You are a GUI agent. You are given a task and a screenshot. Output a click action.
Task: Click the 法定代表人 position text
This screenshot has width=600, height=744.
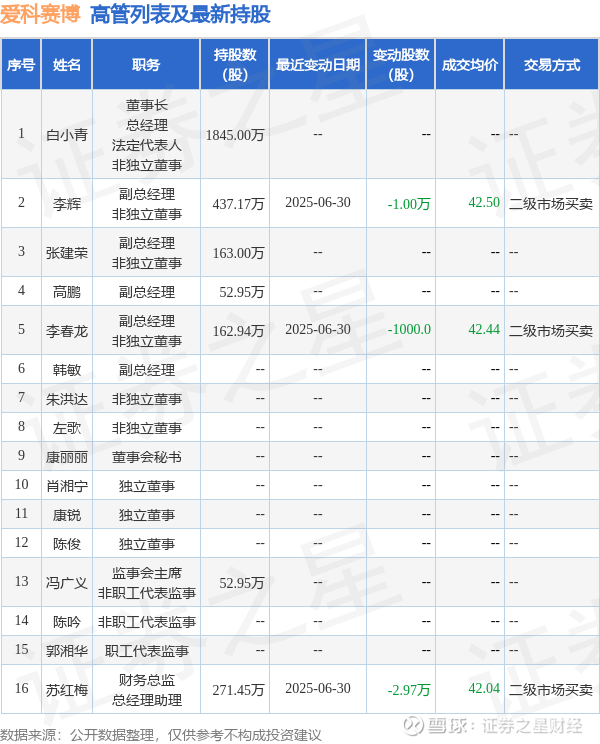coord(147,145)
